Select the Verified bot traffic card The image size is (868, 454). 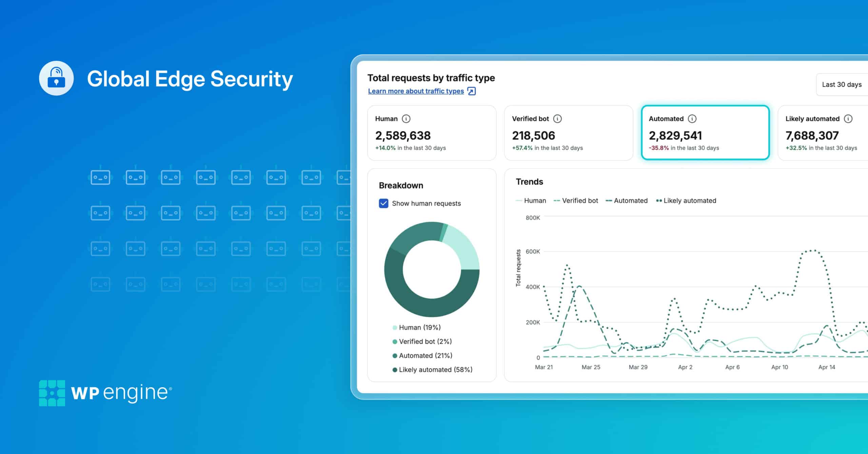pos(569,133)
